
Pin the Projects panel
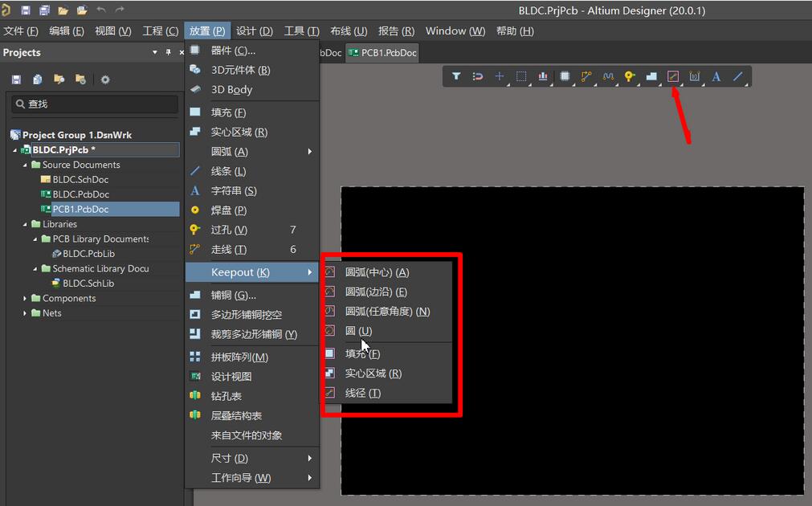click(169, 52)
